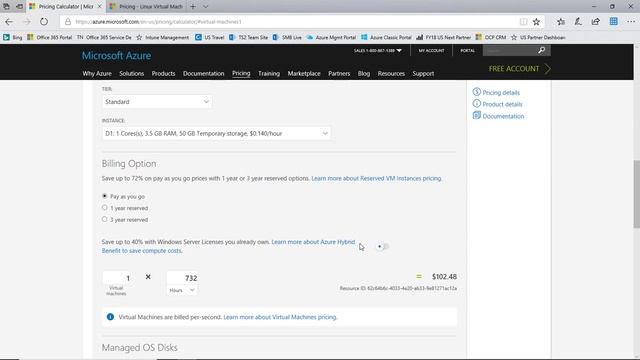Click Learn more about Reserved VM Instances pricing
This screenshot has width=640, height=360.
tap(376, 178)
